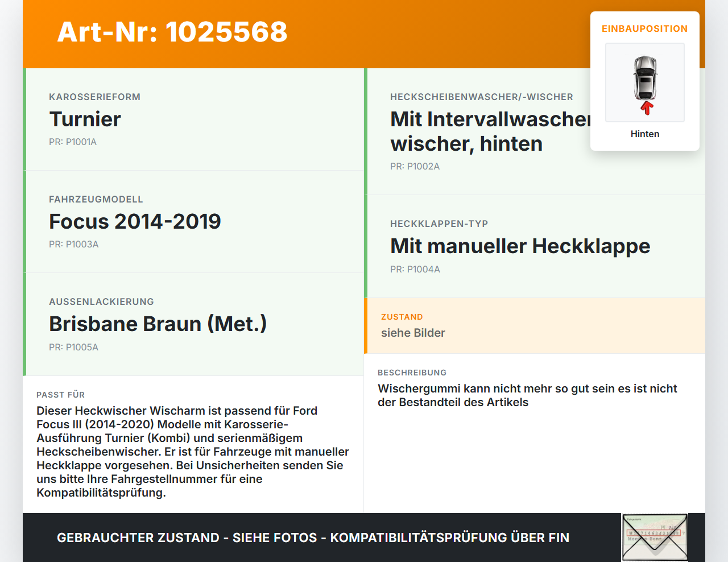Open the Fahrzeugmodell 'Focus 2014-2019' card
Viewport: 728px width, 562px height.
(135, 221)
